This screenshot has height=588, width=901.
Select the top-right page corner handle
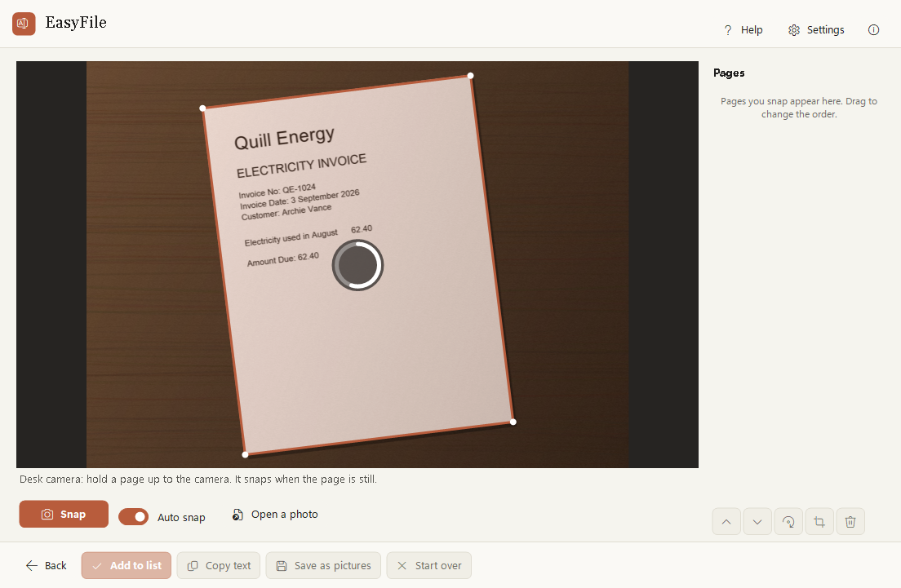471,76
